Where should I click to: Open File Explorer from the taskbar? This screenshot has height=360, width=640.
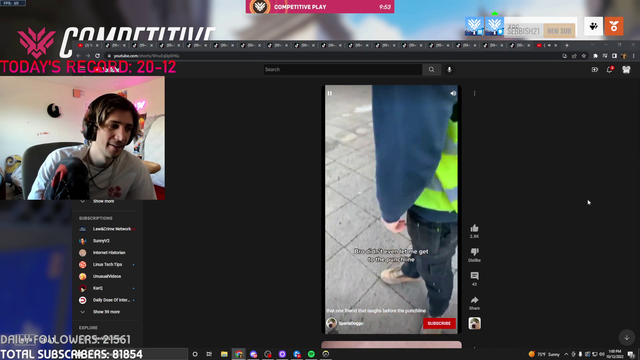click(224, 354)
